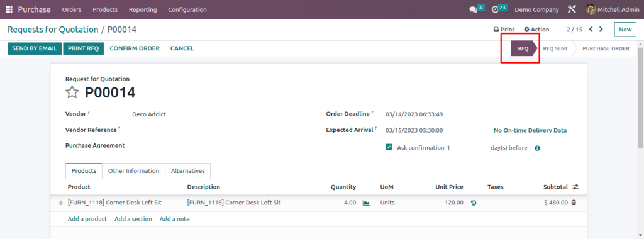Select the RFQ status stage
This screenshot has width=644, height=239.
pyautogui.click(x=523, y=48)
